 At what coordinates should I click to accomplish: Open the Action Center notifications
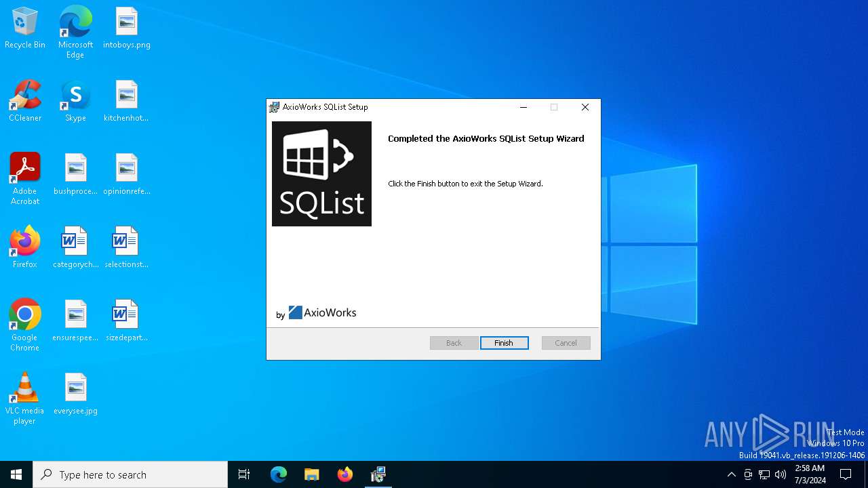[846, 474]
